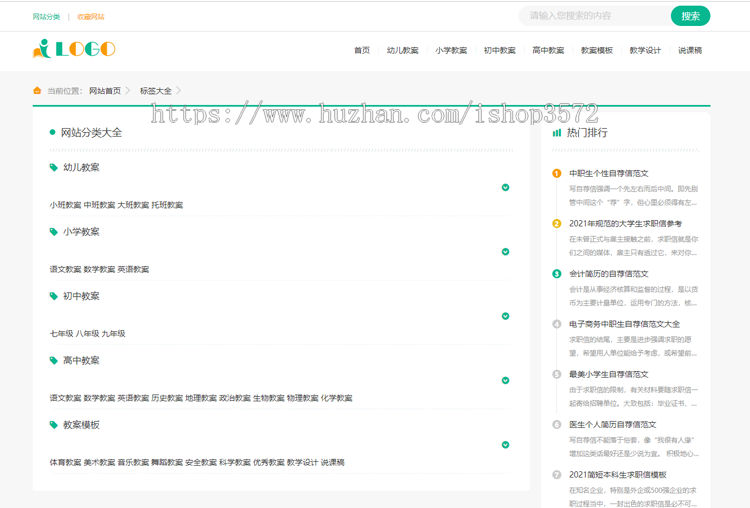Open article 2021年规范的大学生求职信参考
Screen dimensions: 750x508
pyautogui.click(x=626, y=223)
